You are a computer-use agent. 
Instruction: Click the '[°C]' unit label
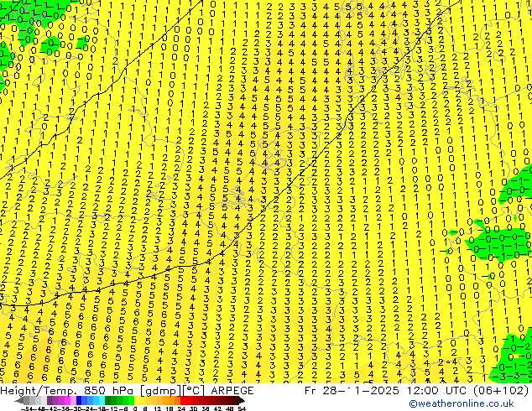click(x=193, y=391)
